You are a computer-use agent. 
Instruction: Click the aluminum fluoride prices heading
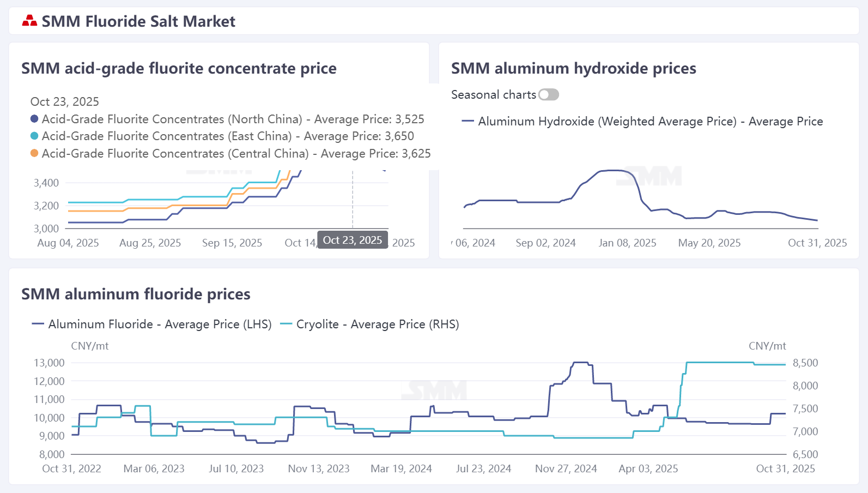(x=136, y=294)
